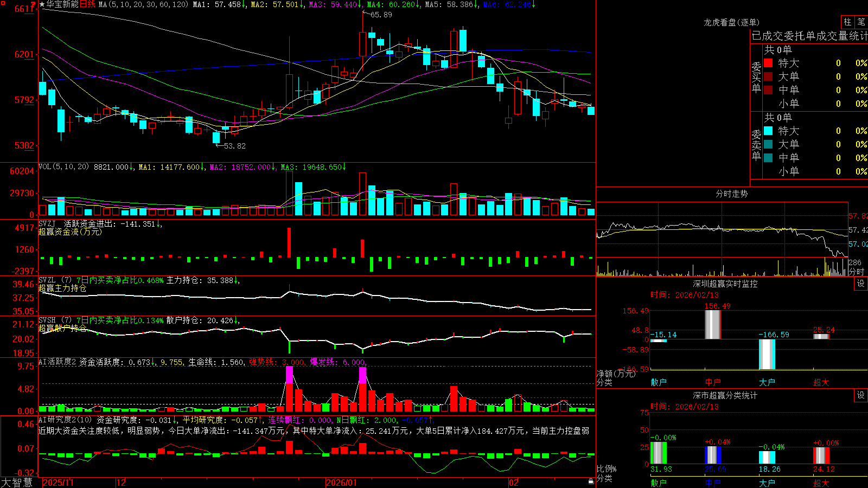Click the 小单 row in 委卖单
The image size is (868, 488).
(815, 171)
